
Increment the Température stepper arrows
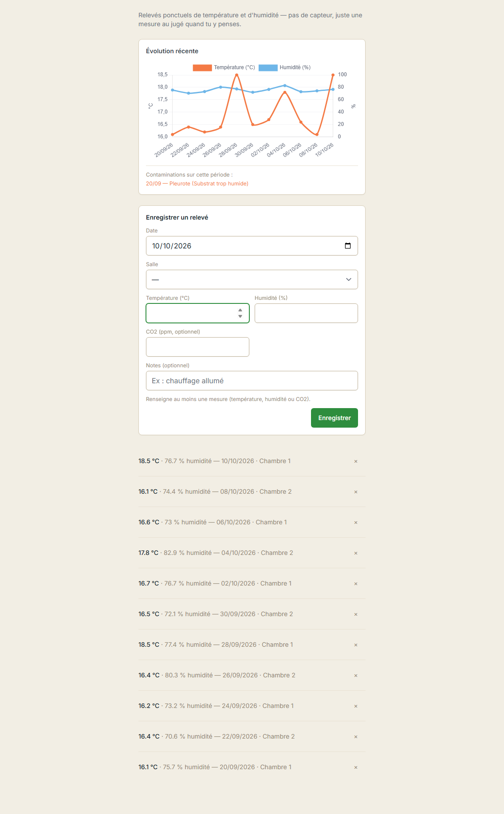click(x=240, y=310)
